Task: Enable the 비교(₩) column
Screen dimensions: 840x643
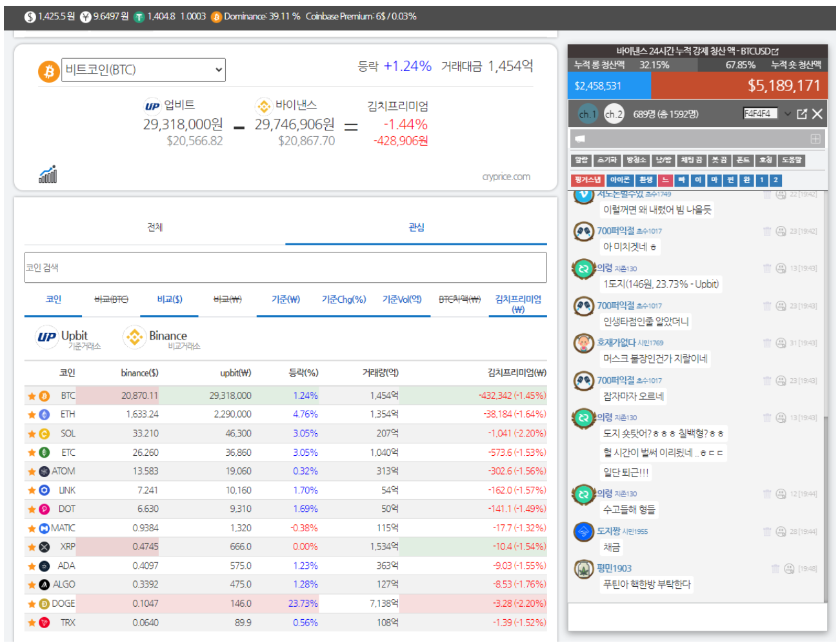Action: (x=228, y=300)
